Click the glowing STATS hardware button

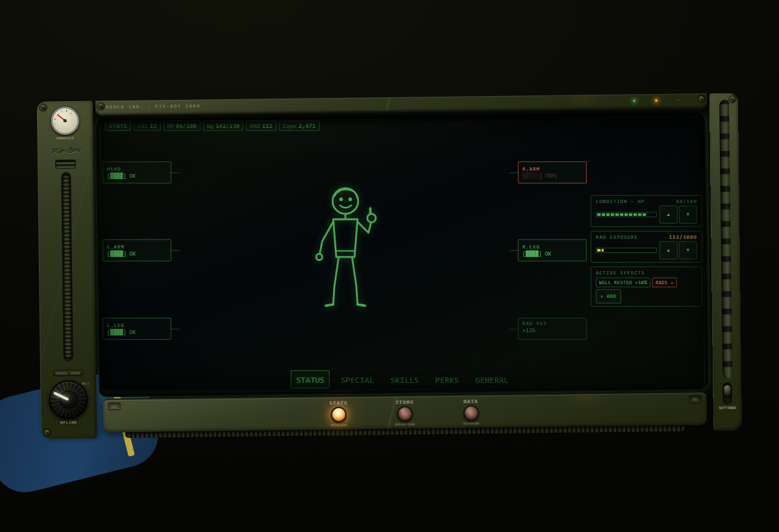(338, 415)
